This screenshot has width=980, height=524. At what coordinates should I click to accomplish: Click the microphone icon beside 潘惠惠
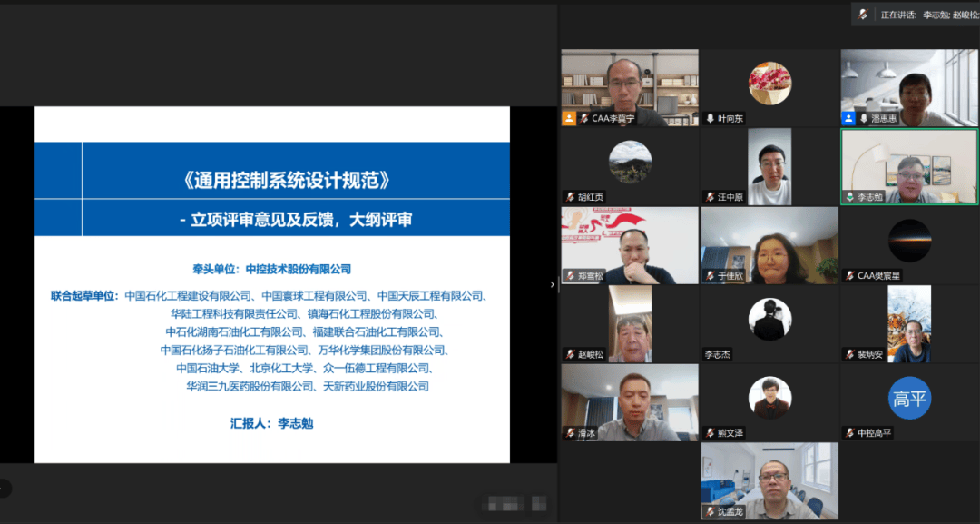click(864, 118)
